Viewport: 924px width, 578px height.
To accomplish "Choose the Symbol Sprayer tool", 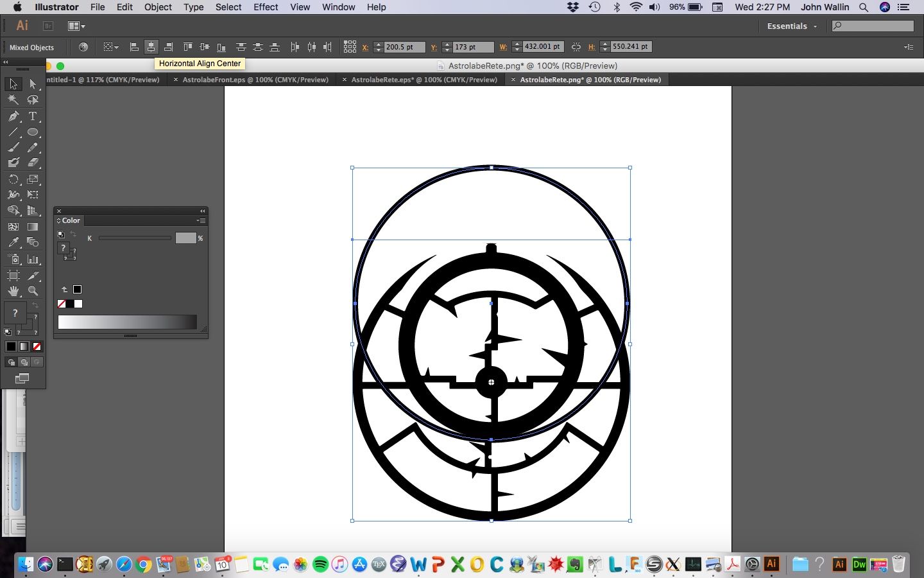I will 13,259.
